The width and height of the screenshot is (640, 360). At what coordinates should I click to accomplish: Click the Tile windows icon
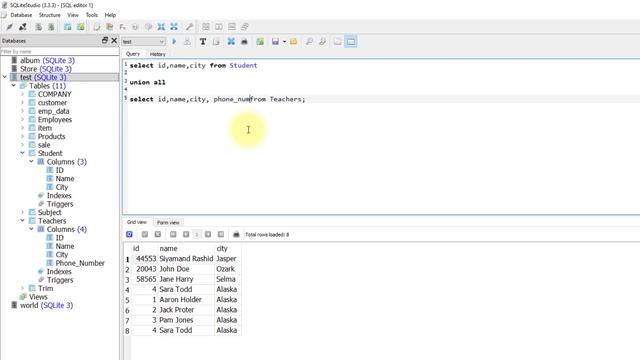pos(206,27)
